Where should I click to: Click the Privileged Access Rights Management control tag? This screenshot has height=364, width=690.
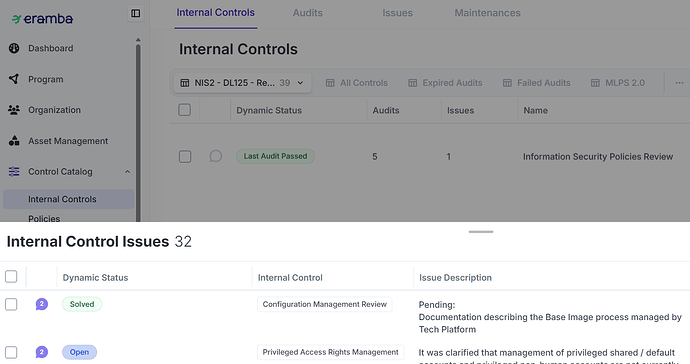coord(330,352)
